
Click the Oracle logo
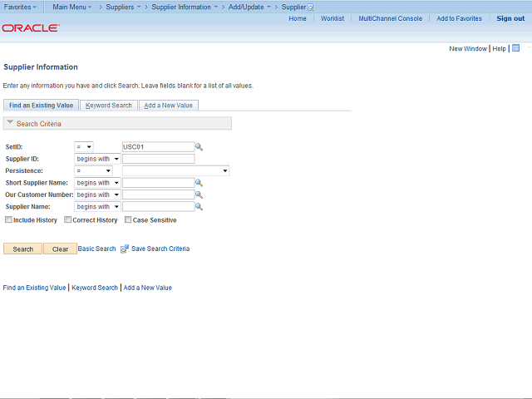pos(31,27)
